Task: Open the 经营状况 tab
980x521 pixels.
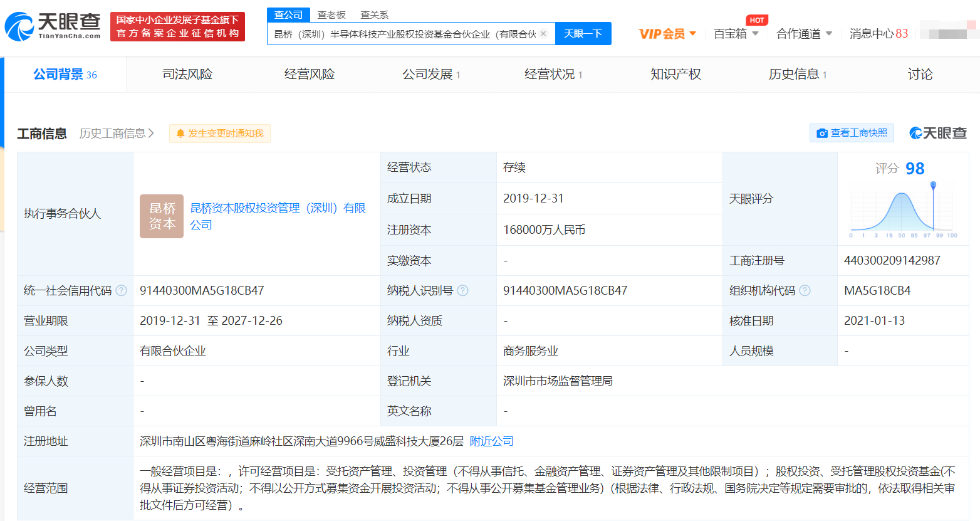Action: coord(553,75)
